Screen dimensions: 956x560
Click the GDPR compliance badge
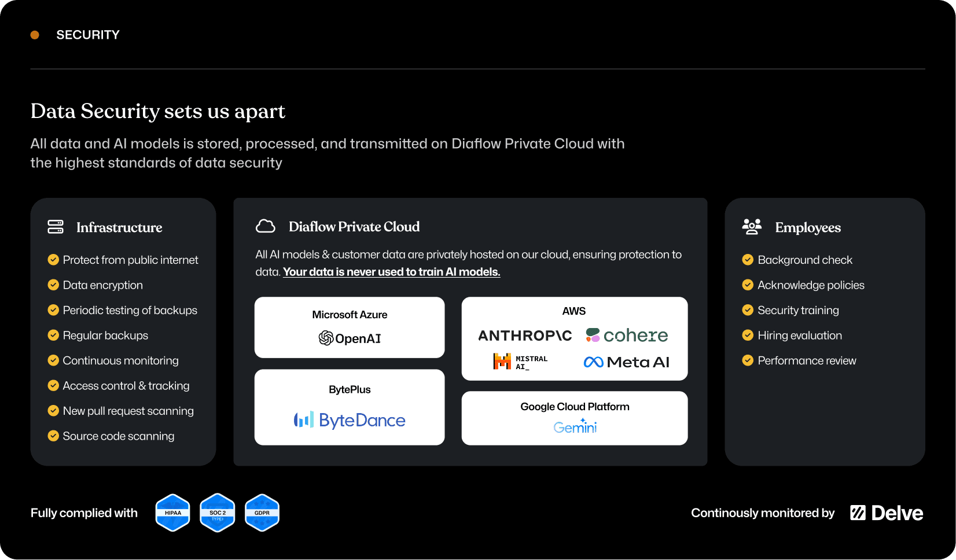(x=262, y=513)
